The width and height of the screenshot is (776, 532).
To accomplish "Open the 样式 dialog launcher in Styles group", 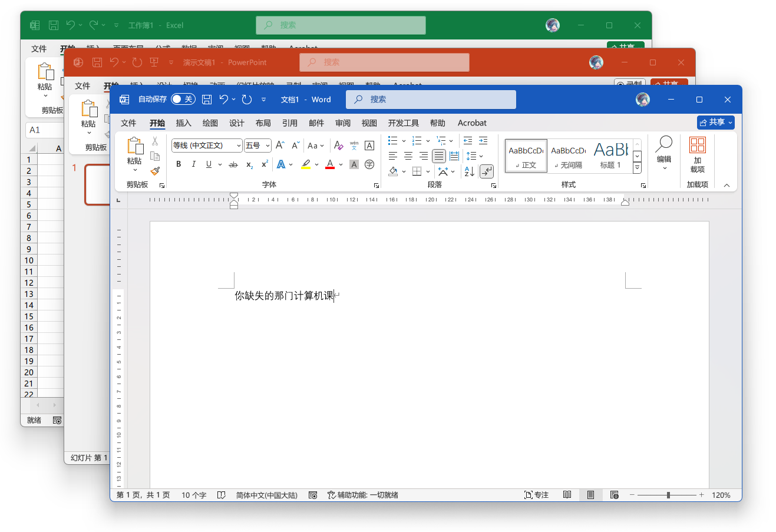I will [643, 185].
